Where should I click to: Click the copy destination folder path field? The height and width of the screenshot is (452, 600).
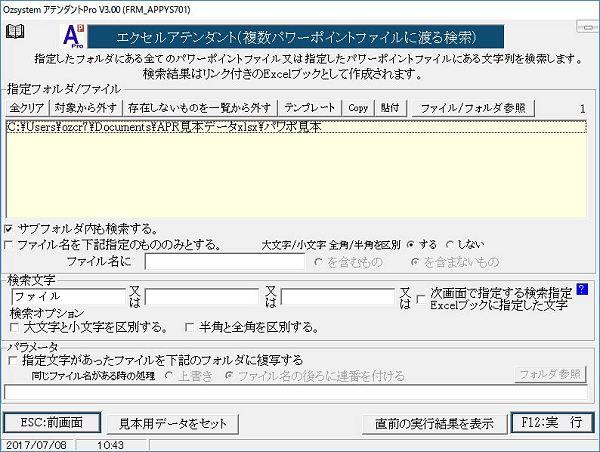coord(296,393)
